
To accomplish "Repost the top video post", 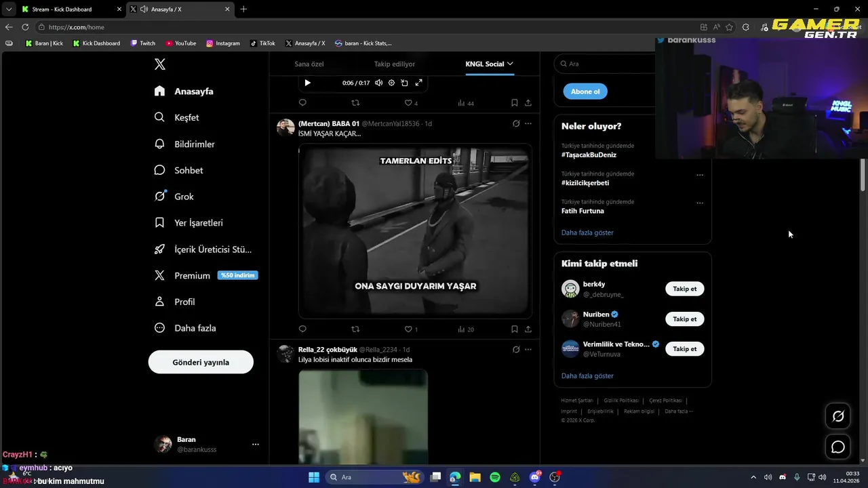I will click(x=355, y=103).
